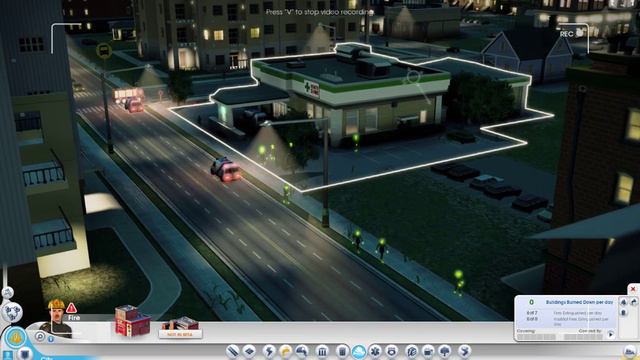
Task: Click the REC recording indicator
Action: coord(571,34)
